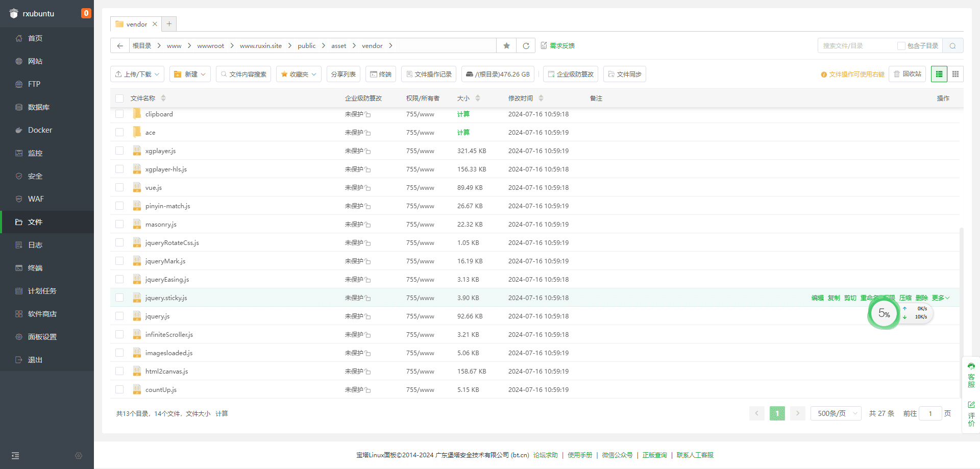Open customer service widget
The image size is (980, 469).
[x=971, y=375]
